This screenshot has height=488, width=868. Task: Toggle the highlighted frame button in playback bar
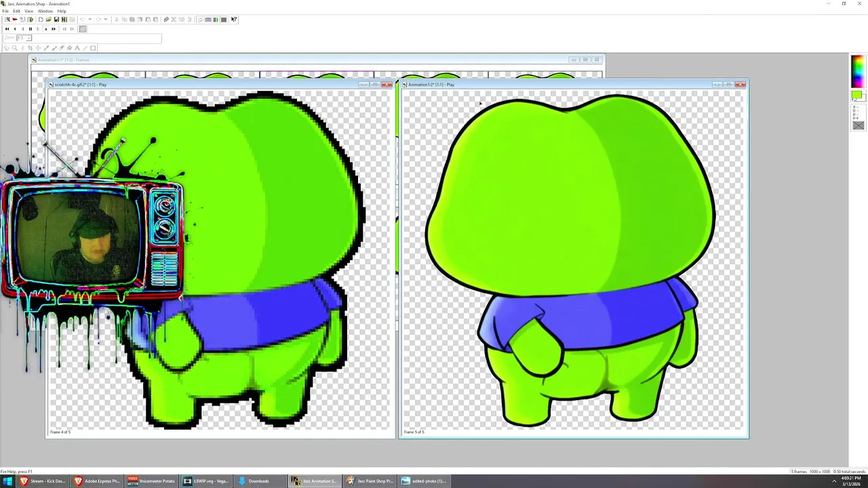click(83, 28)
